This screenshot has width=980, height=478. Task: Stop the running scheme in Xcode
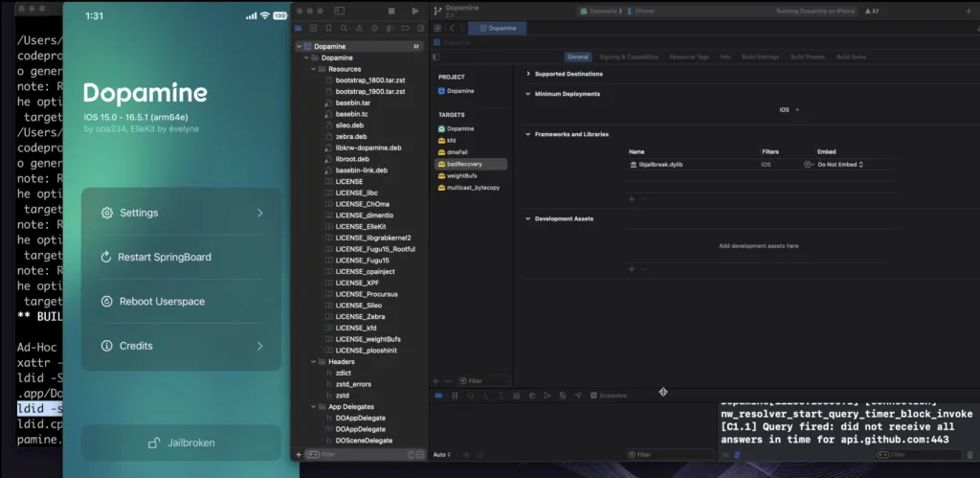click(391, 11)
